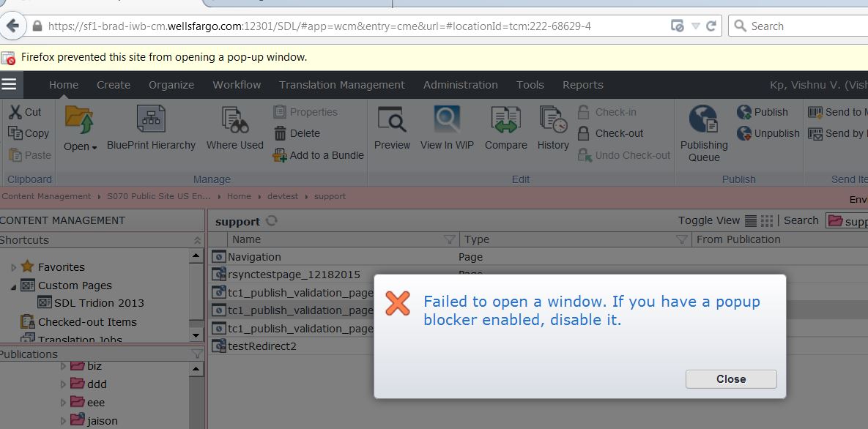The width and height of the screenshot is (868, 429).
Task: Select the Workflow ribbon tab
Action: pos(237,85)
